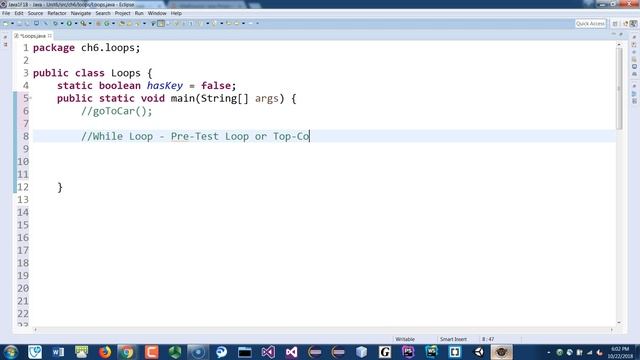
Task: Maximize the editor area
Action: point(621,34)
